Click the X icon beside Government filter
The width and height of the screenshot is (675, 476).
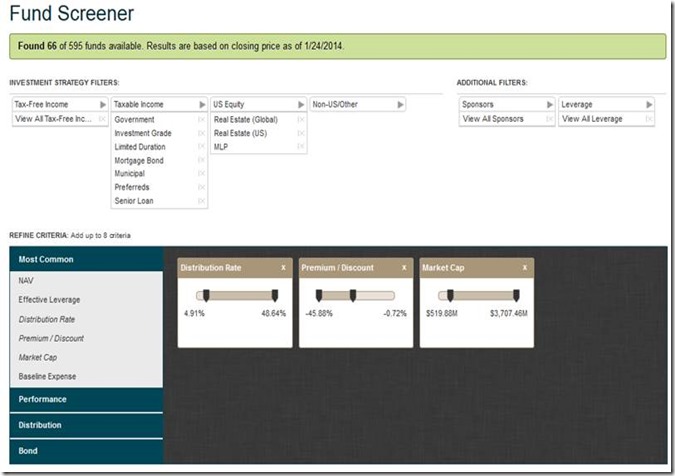(201, 120)
